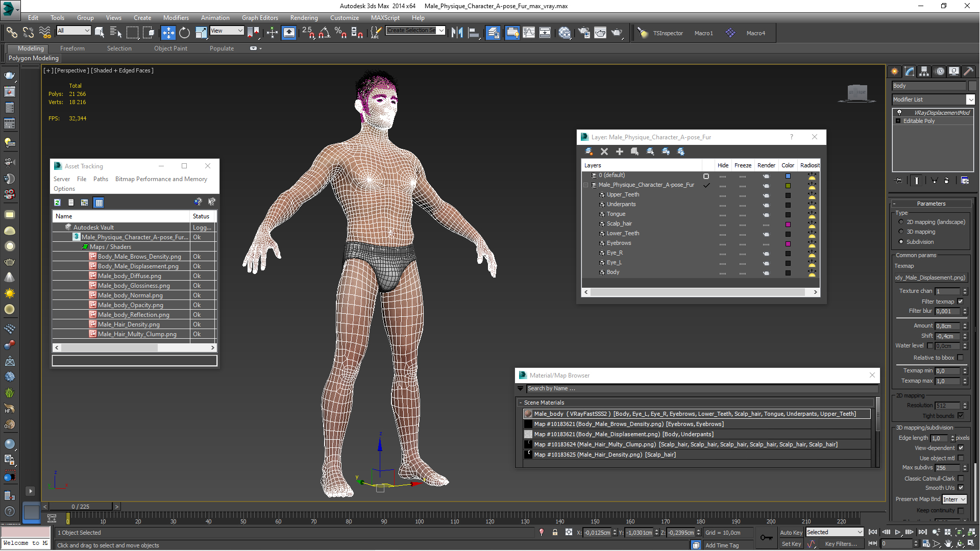Click the Spinner Snap toggle icon
Image resolution: width=980 pixels, height=551 pixels.
coord(358,33)
